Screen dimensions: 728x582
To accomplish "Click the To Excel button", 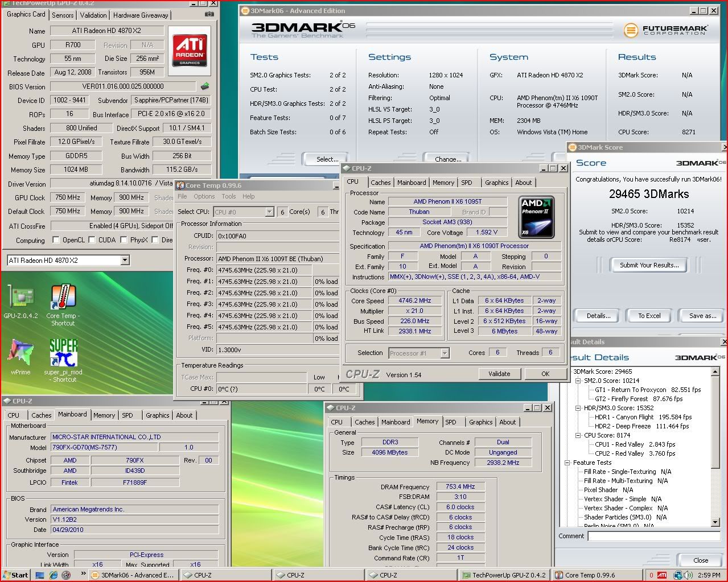I will (649, 316).
